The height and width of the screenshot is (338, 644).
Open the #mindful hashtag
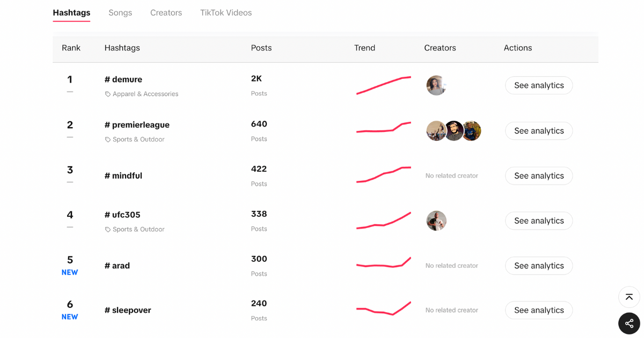(123, 175)
